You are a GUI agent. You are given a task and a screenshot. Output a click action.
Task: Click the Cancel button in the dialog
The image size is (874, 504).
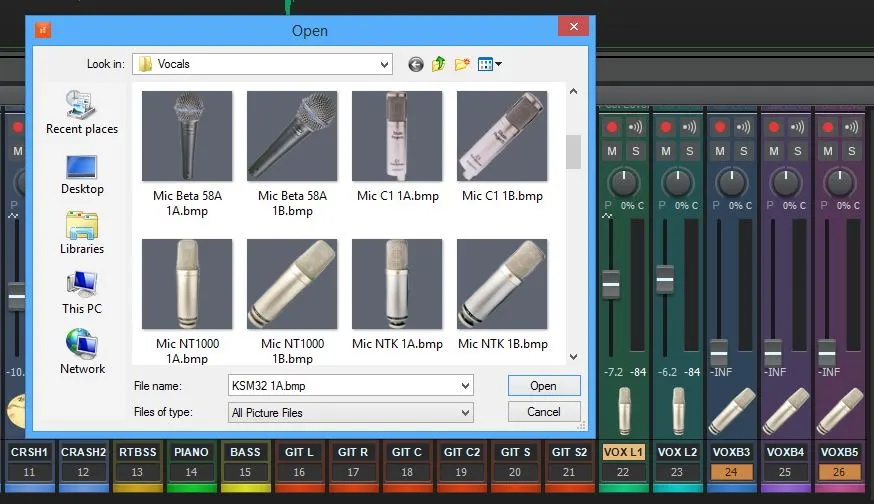(543, 412)
